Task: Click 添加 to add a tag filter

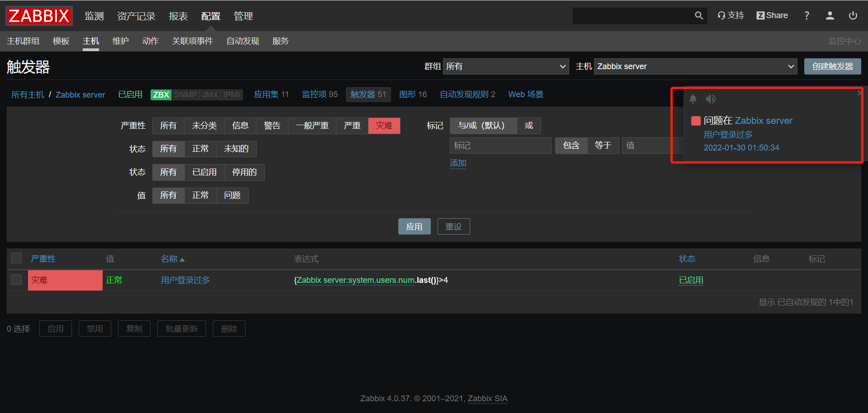Action: pos(458,163)
